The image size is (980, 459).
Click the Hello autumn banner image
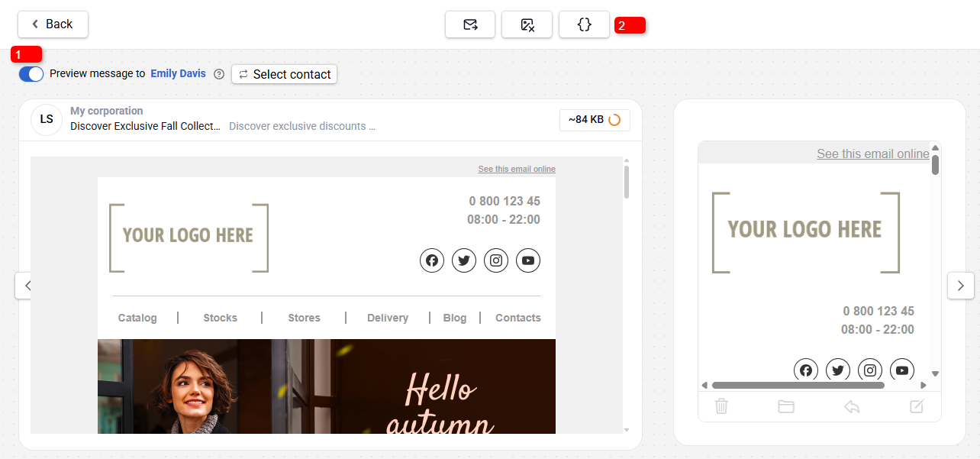pos(327,386)
